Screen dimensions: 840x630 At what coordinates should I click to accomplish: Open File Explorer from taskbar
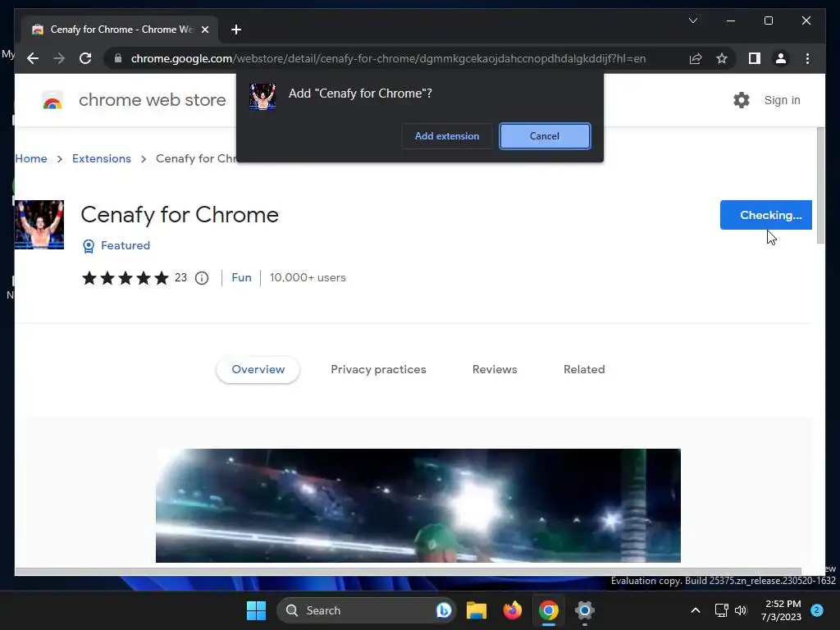[x=477, y=610]
